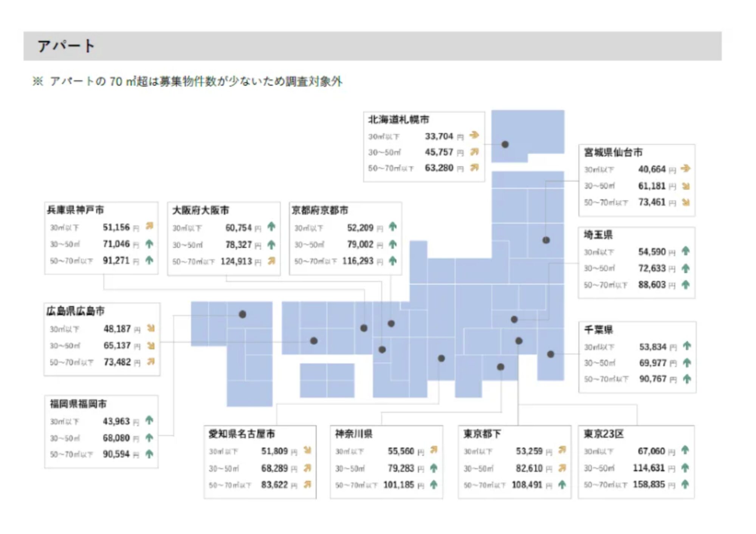Viewport: 756px width, 534px height.
Task: Click the sideways arrow next to 40,664 円
Action: 685,168
